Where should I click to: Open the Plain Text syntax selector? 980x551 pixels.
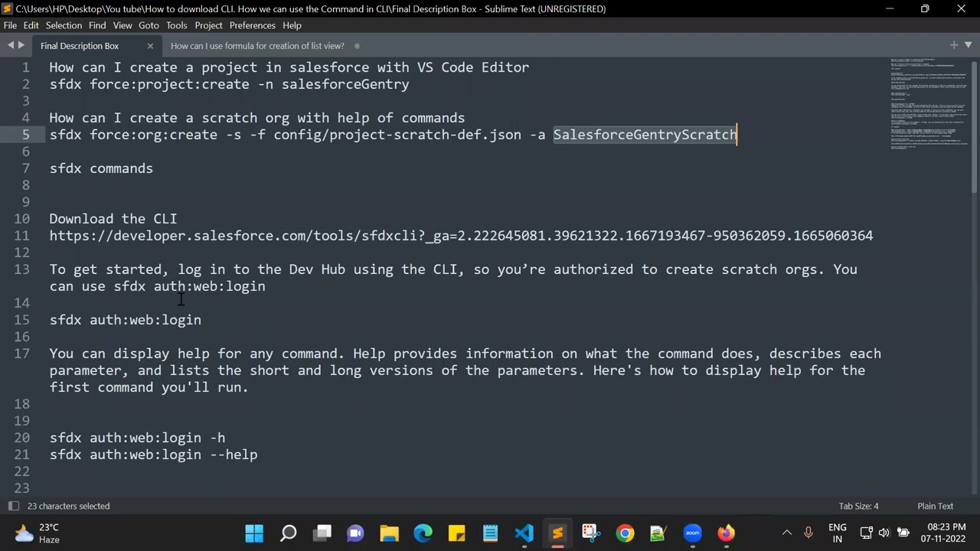[x=936, y=506]
